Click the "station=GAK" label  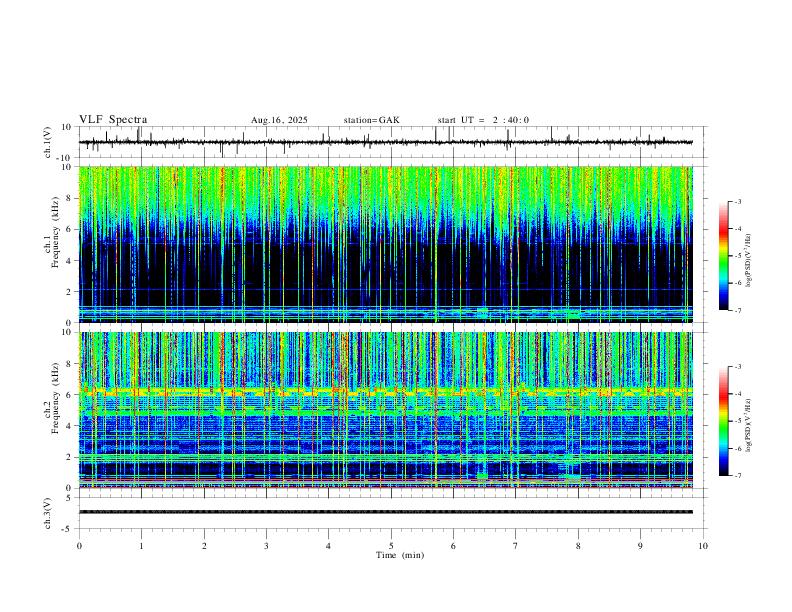(x=371, y=120)
